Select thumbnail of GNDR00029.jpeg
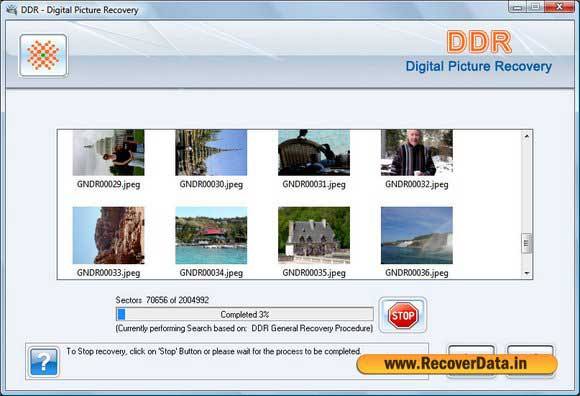Screen dimensions: 580x396 pos(108,152)
